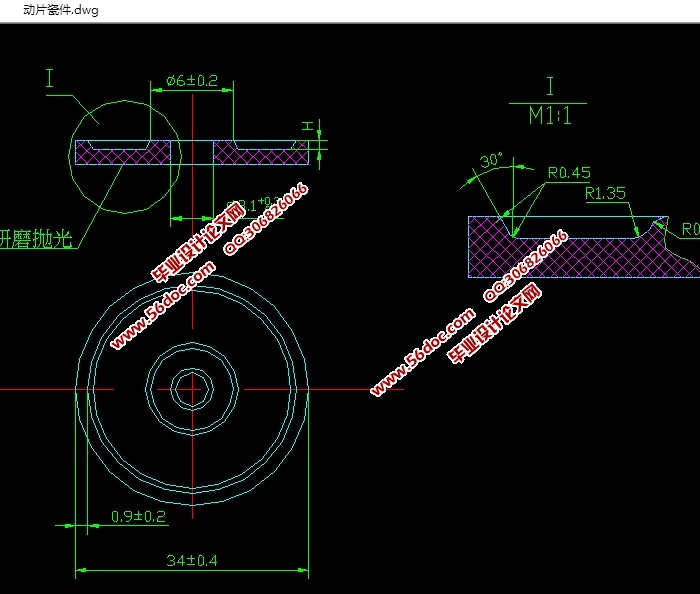Click the R1.35 radius label

tap(606, 192)
